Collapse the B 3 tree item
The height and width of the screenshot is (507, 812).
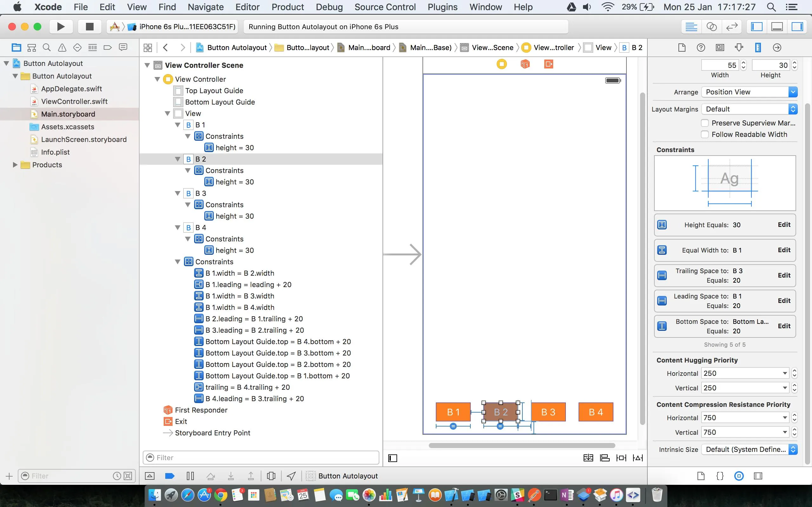click(x=178, y=194)
